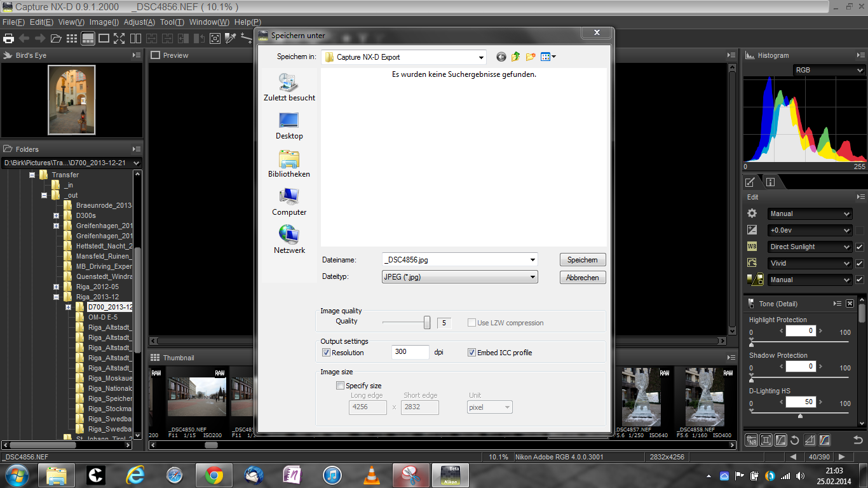This screenshot has height=488, width=868.
Task: Open the Image menu
Action: 104,22
